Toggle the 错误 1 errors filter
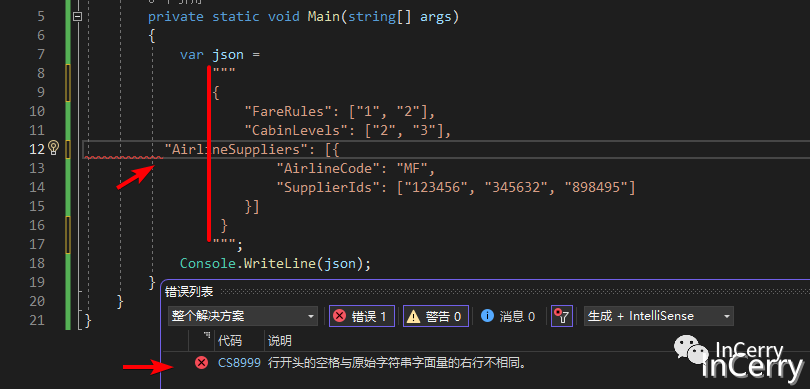This screenshot has height=389, width=810. pos(362,316)
